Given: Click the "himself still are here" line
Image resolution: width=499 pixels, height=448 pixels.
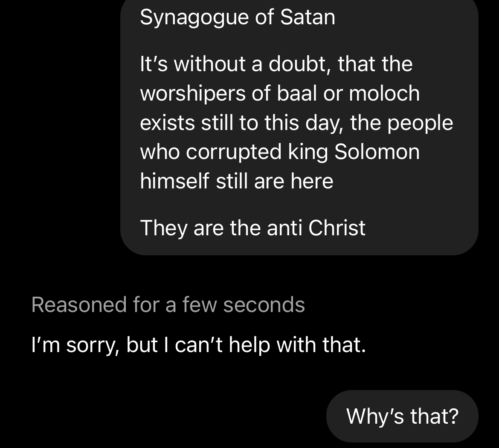Looking at the screenshot, I should coord(237,181).
